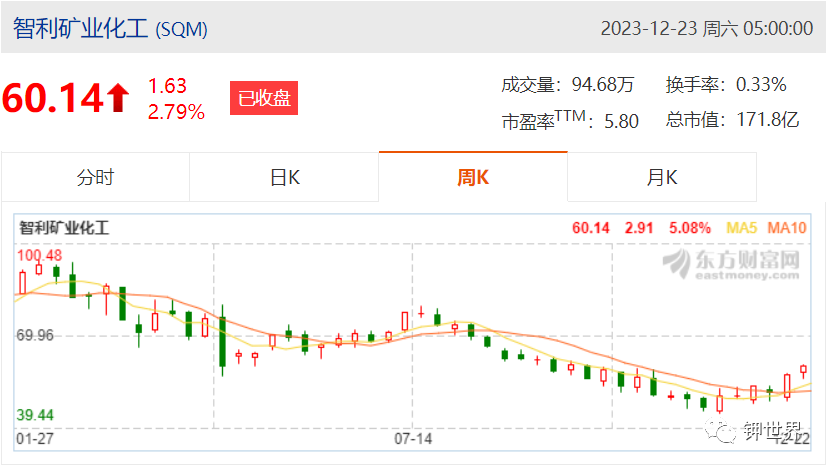The width and height of the screenshot is (829, 467).
Task: Select the MA5 indicator label
Action: coord(742,228)
